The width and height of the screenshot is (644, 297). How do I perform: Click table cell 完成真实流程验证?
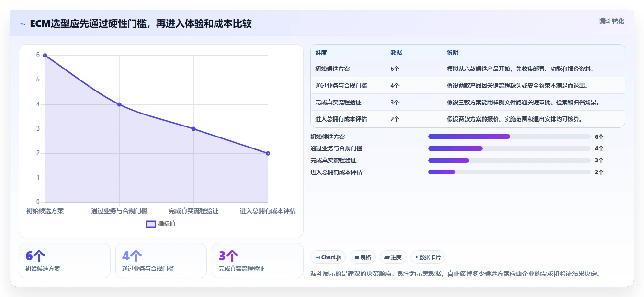click(x=338, y=103)
